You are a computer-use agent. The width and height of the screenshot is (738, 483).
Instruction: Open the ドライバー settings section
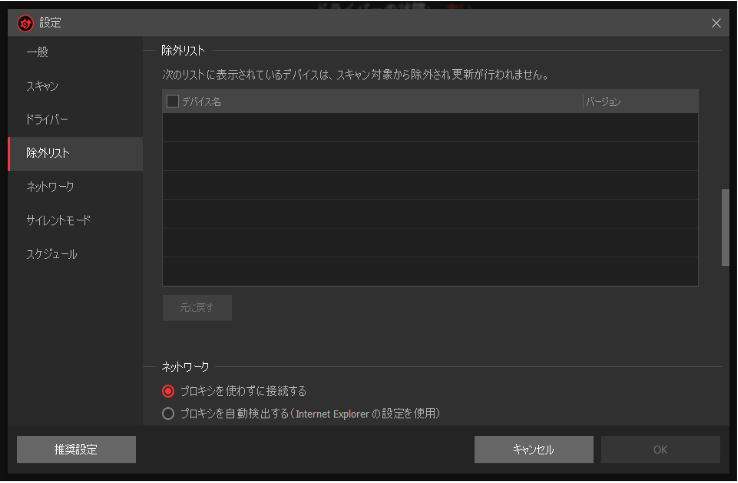click(75, 120)
